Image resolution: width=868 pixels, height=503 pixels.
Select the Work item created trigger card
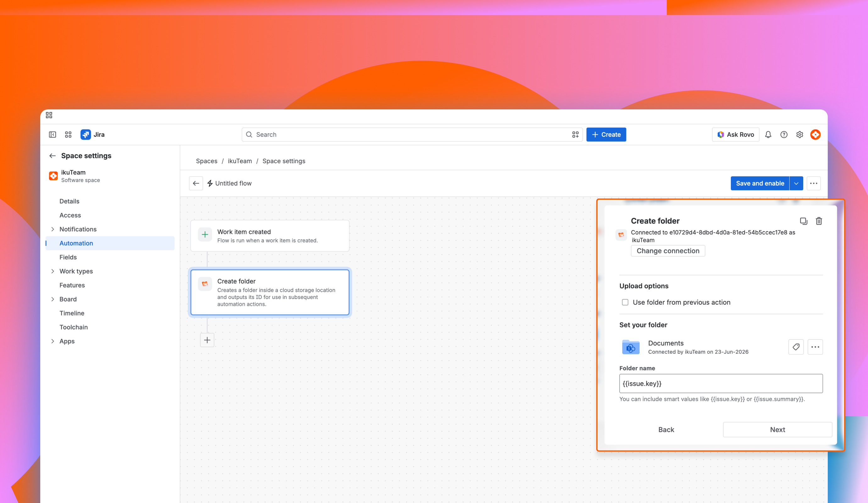click(270, 236)
